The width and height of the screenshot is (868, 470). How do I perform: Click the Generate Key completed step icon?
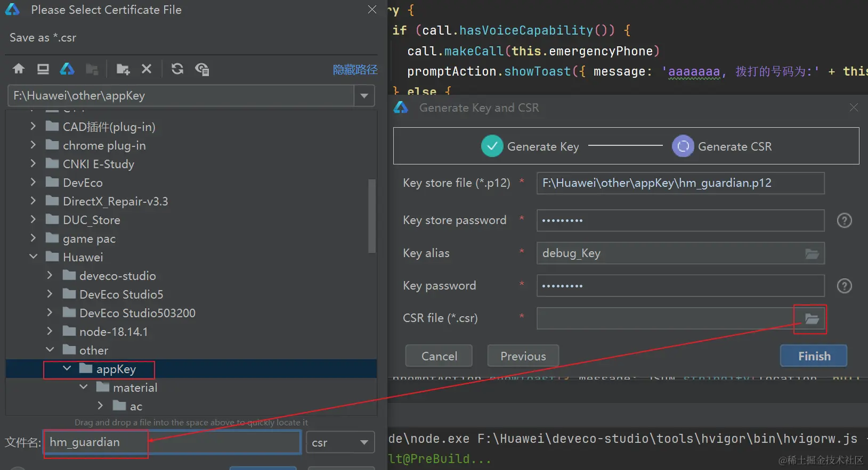pyautogui.click(x=492, y=146)
